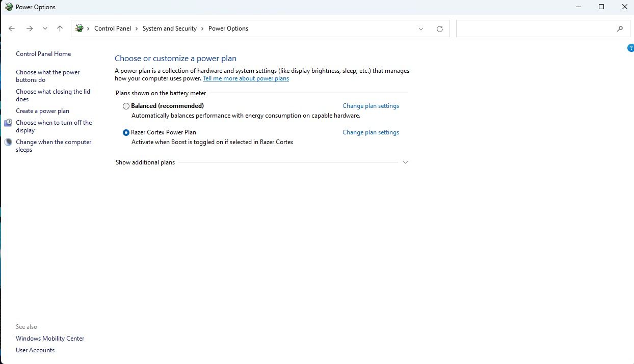Screen dimensions: 634x364
Task: Maximize the Power Options window
Action: click(x=601, y=7)
